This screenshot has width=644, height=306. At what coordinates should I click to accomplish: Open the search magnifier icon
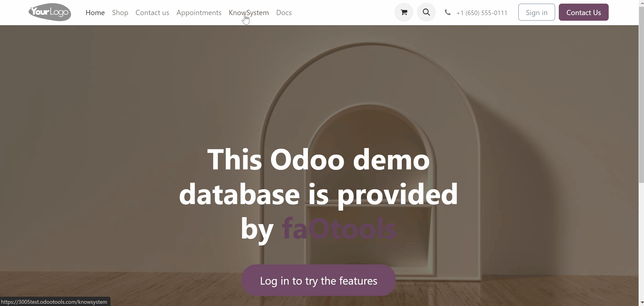coord(426,12)
